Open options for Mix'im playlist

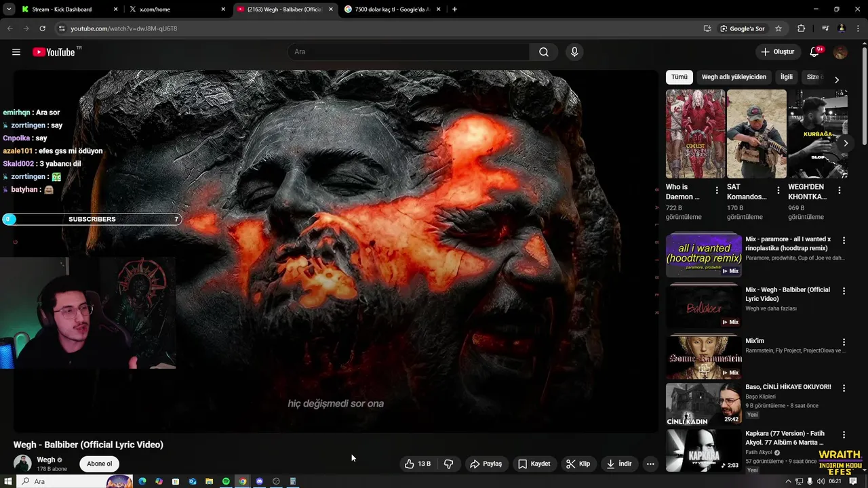[844, 342]
